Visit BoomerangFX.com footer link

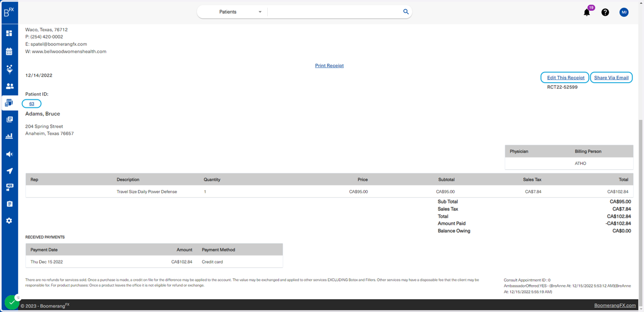pyautogui.click(x=614, y=306)
